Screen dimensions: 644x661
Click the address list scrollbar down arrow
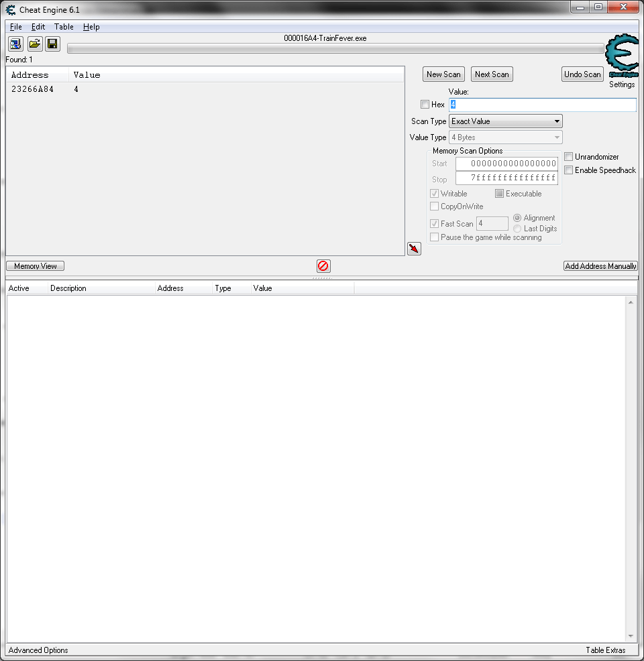point(631,636)
